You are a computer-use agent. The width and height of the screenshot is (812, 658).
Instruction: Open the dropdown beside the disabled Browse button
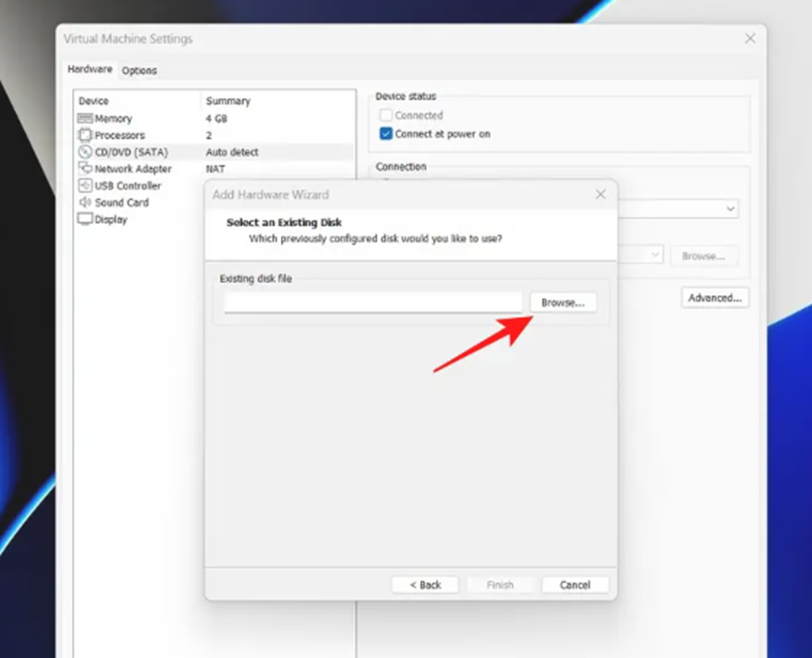(x=655, y=254)
